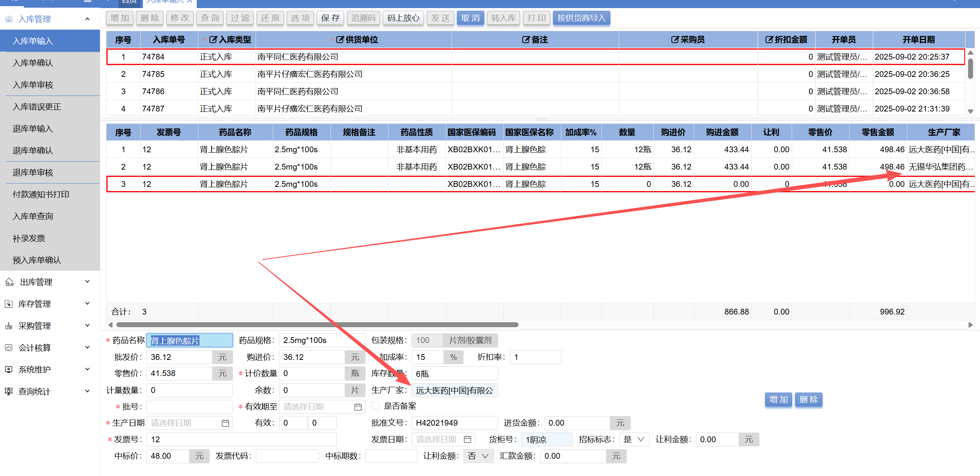
Task: Open 退库单输入 menu item
Action: tap(33, 128)
